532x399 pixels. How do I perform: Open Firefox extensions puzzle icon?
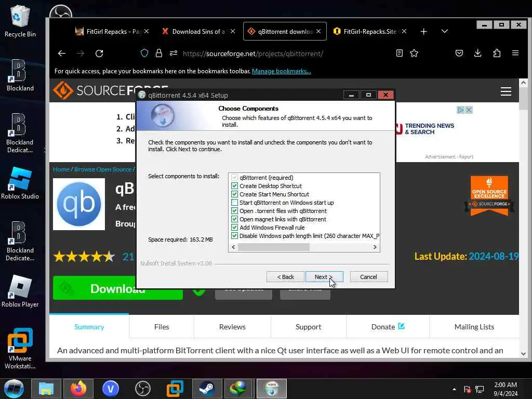click(x=497, y=53)
